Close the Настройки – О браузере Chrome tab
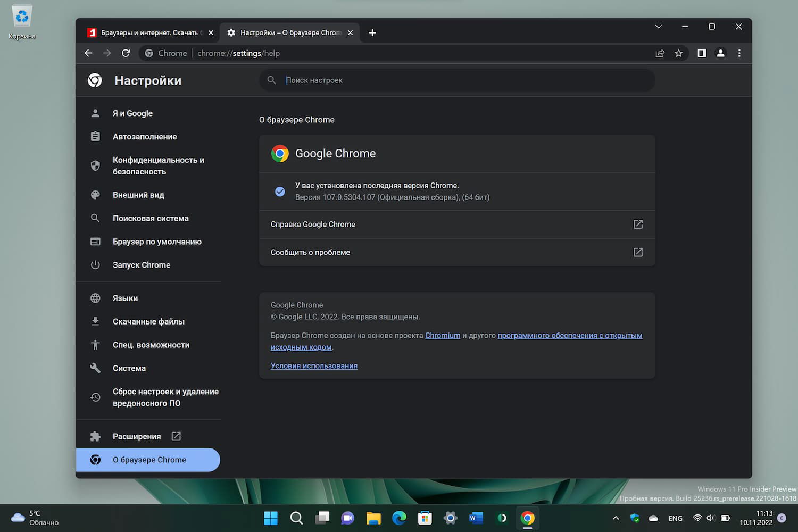The image size is (798, 532). coord(350,32)
